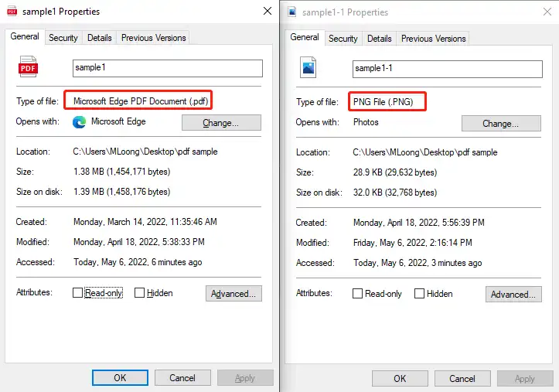Enable Read-only for sample1-1 PNG
The image size is (559, 392).
(357, 294)
